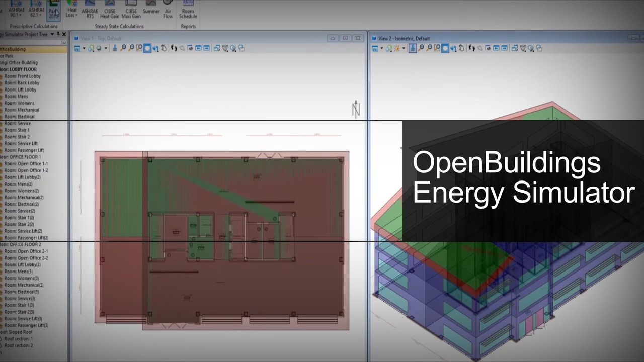Update View 2 with brush icon
644x362 pixels.
pyautogui.click(x=412, y=48)
